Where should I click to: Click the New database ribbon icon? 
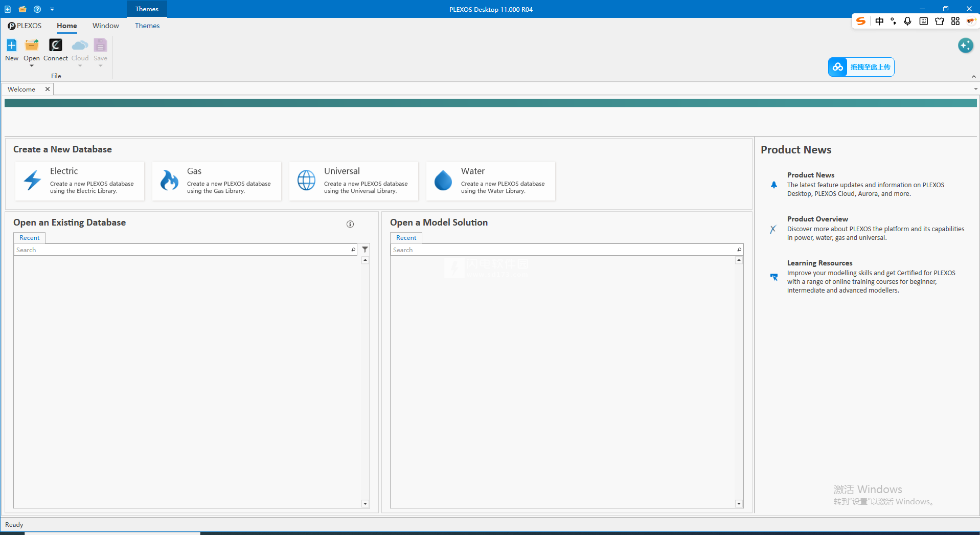coord(11,46)
